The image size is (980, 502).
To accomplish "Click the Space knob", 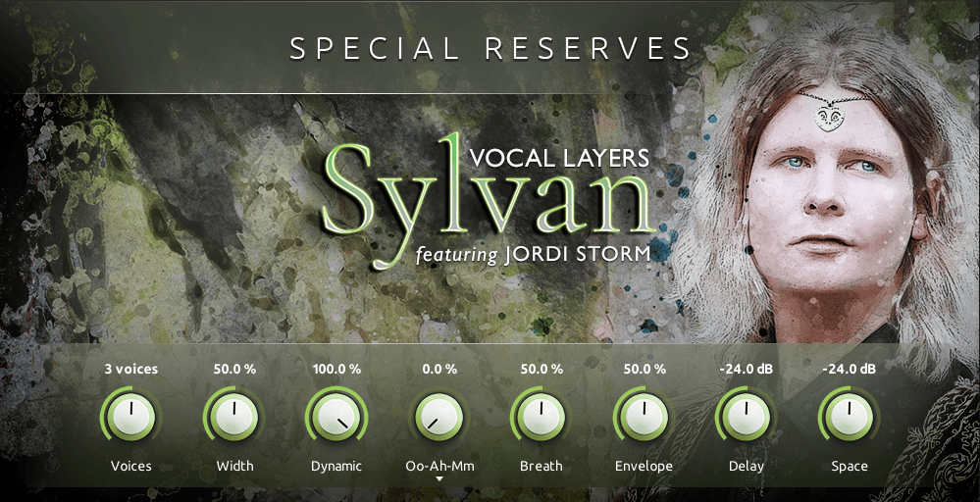I will [x=850, y=417].
